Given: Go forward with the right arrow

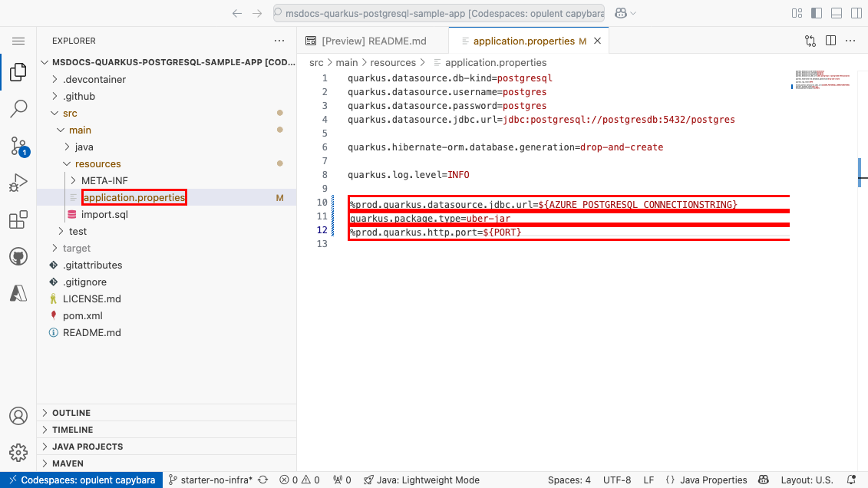Looking at the screenshot, I should (x=257, y=13).
